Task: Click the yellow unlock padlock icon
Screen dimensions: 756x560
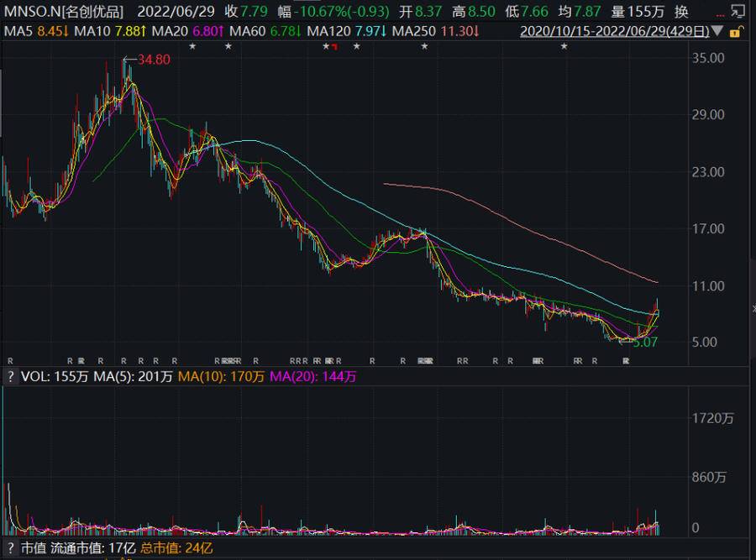Action: click(735, 31)
